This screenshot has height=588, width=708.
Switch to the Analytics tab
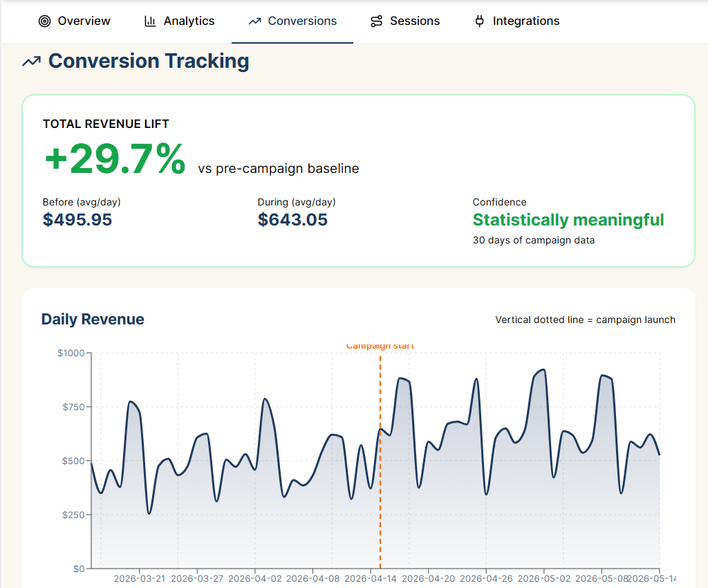179,21
